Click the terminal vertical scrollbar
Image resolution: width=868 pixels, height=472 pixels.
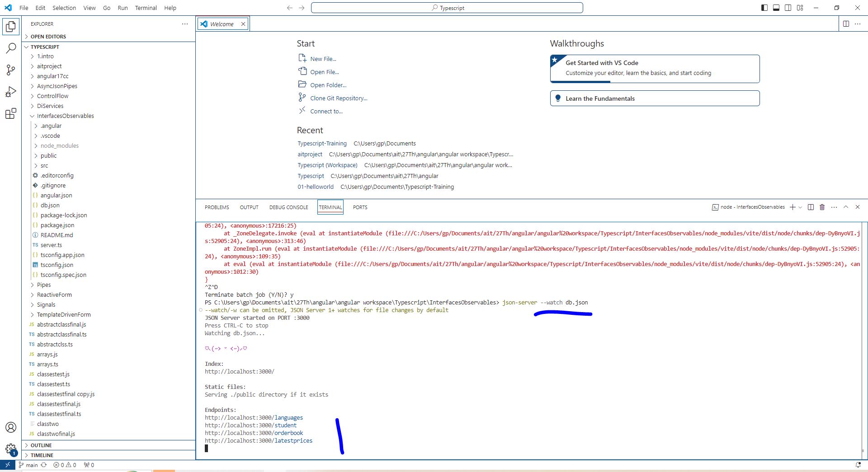863,339
